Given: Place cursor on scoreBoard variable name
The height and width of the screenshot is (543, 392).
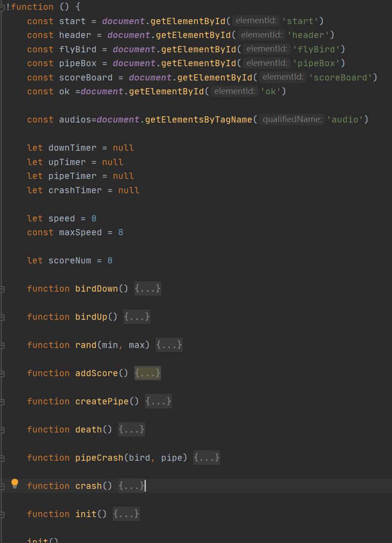Looking at the screenshot, I should [85, 78].
